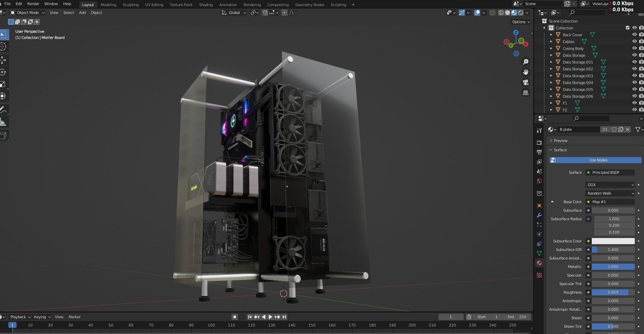Screen dimensions: 644x334
Task: Hide Back Cover in viewport
Action: (x=634, y=34)
